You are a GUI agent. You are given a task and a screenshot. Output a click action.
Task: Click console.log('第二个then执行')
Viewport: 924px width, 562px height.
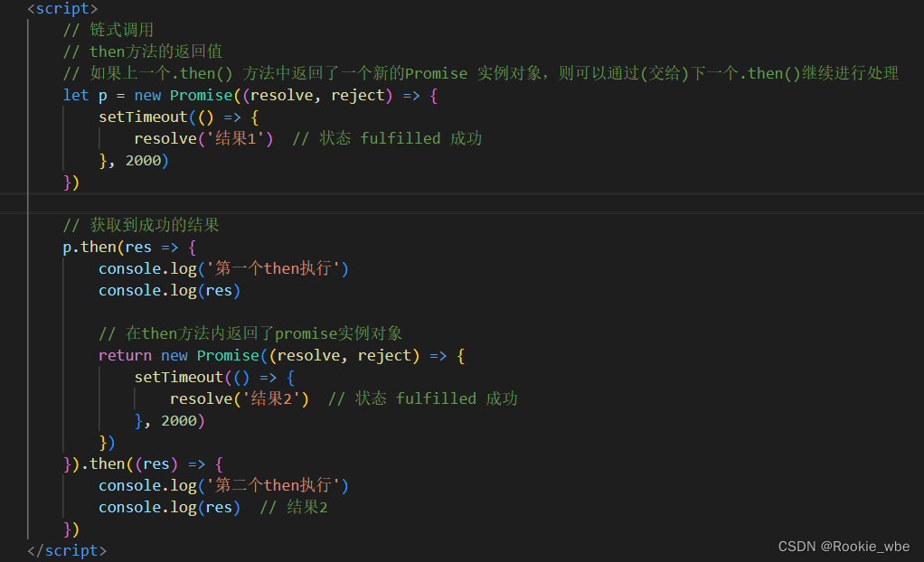click(x=224, y=486)
